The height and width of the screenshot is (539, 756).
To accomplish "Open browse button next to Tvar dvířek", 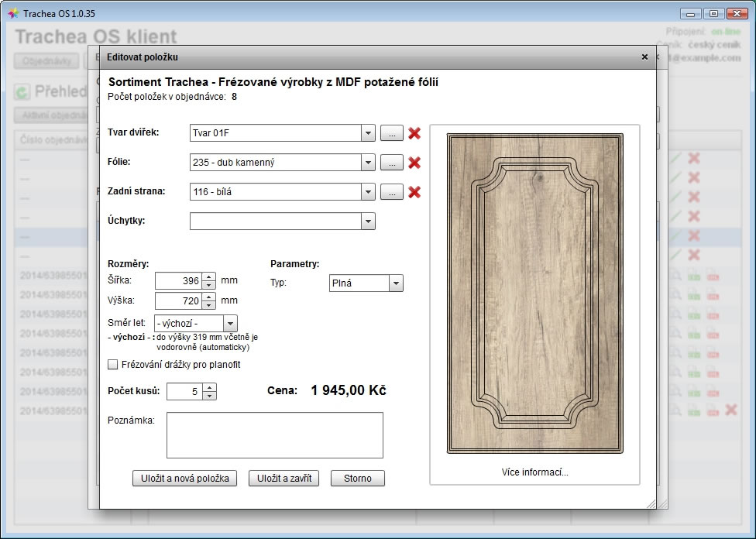I will (391, 133).
